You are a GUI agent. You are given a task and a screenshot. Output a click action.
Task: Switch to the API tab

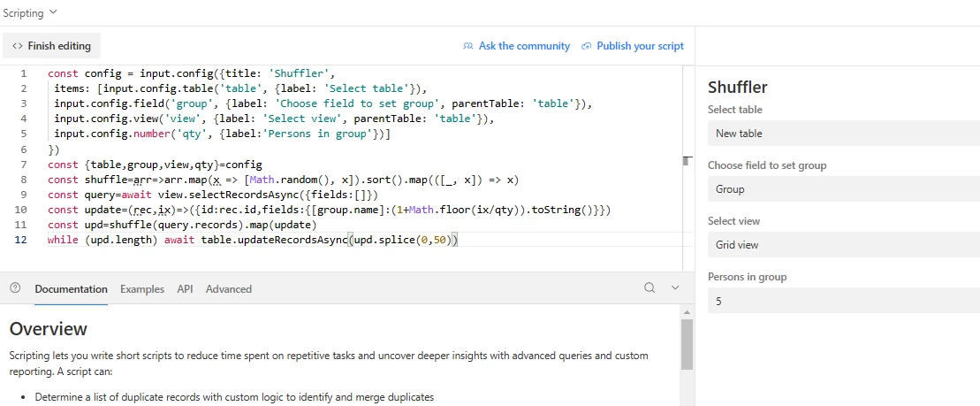tap(185, 289)
